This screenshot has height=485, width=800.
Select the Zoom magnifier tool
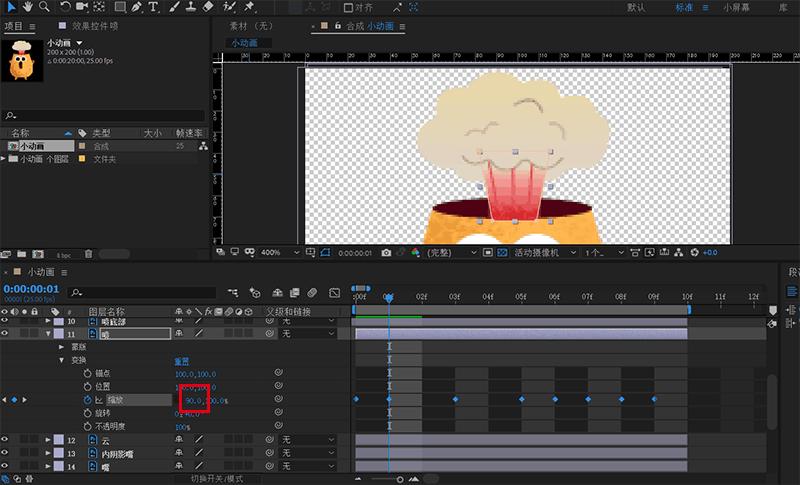pos(45,7)
